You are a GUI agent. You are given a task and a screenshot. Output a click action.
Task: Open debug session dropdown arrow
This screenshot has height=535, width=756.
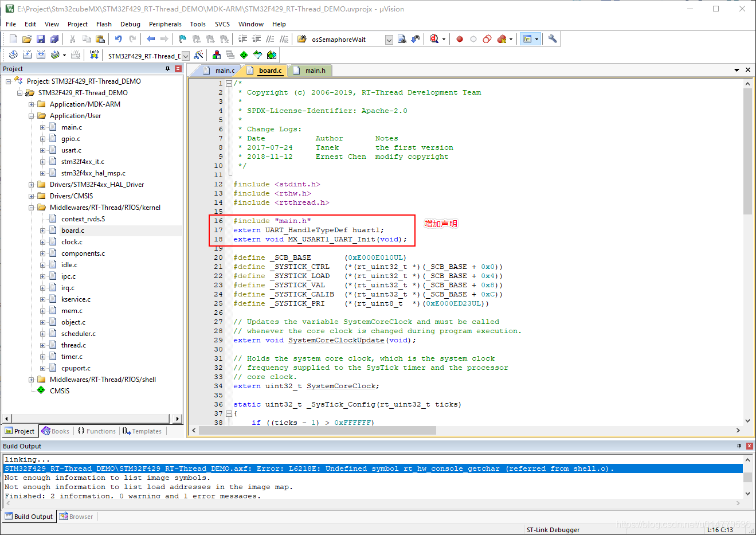point(444,40)
